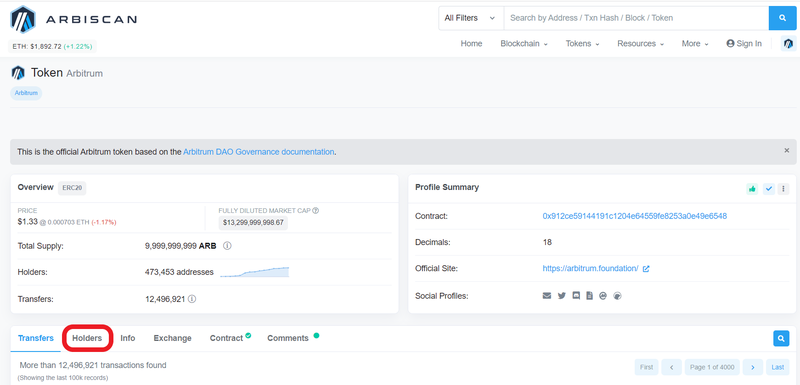Switch to the Holders tab

(87, 338)
